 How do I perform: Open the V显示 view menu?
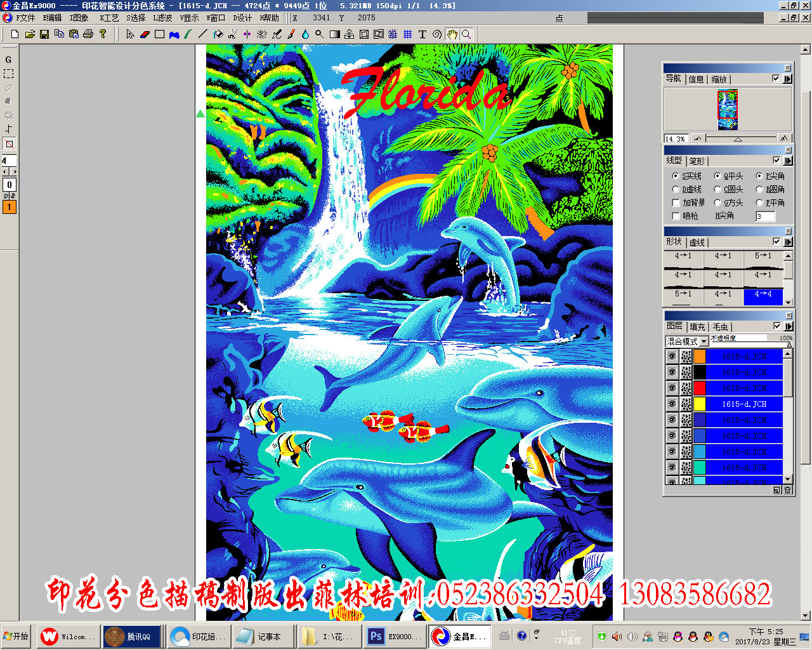click(x=189, y=18)
